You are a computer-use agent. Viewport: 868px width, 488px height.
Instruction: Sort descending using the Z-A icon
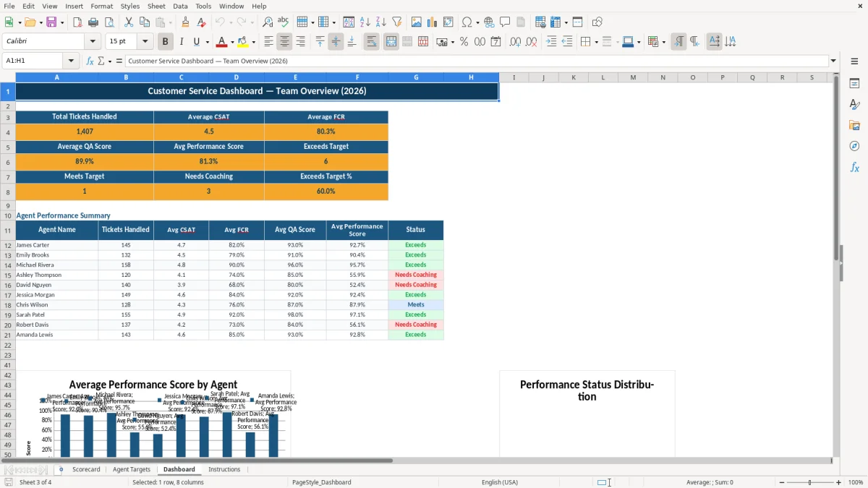pos(381,22)
